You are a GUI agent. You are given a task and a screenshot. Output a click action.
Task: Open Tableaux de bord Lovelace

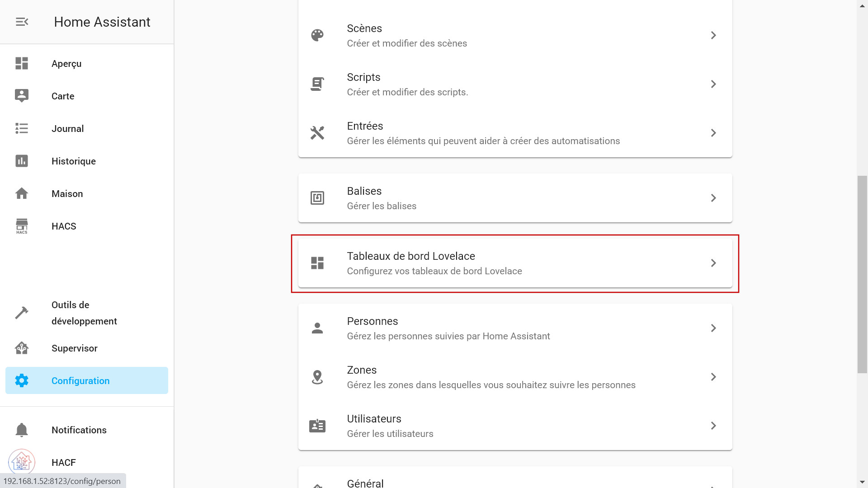coord(515,263)
